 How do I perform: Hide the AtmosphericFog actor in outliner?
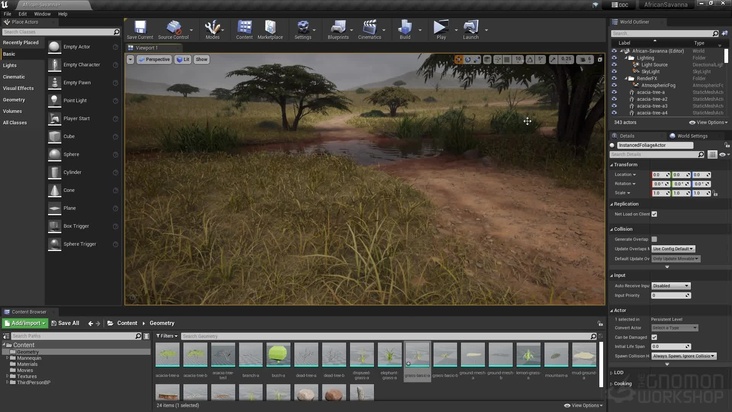(x=614, y=85)
